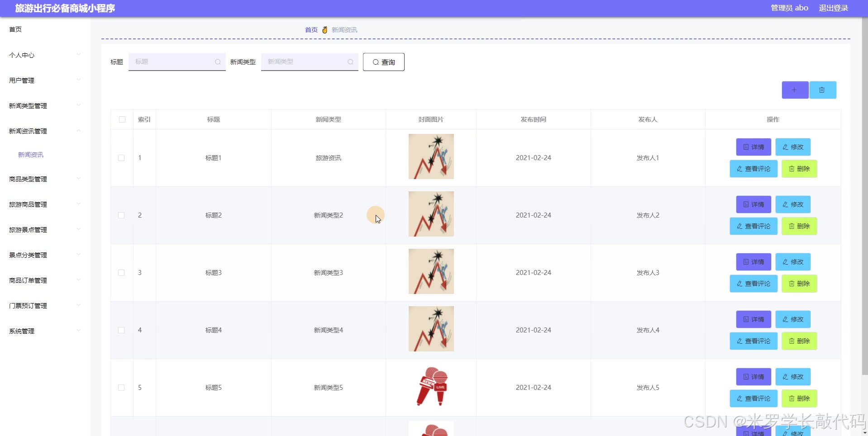Toggle the select-all checkbox in table header
The height and width of the screenshot is (436, 868).
click(x=122, y=119)
